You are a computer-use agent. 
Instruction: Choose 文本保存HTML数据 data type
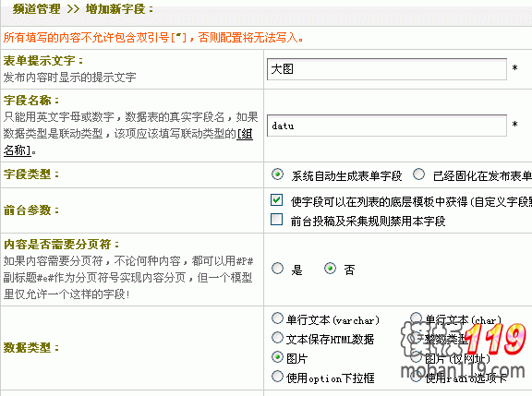pos(277,338)
